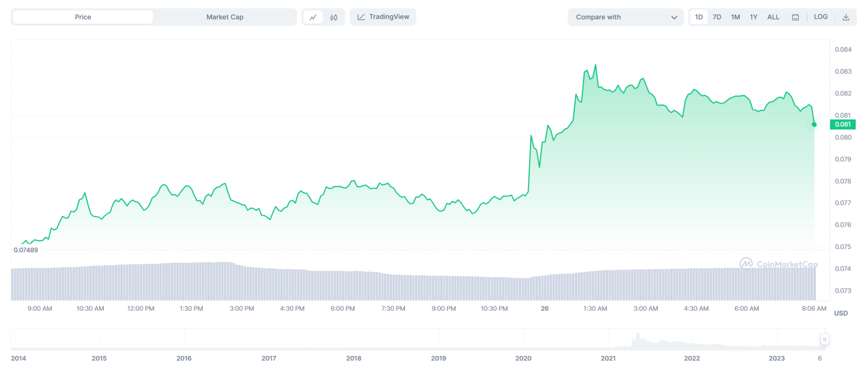Screen dimensions: 868x371
Task: Click the 0.073 price axis label
Action: pyautogui.click(x=843, y=291)
